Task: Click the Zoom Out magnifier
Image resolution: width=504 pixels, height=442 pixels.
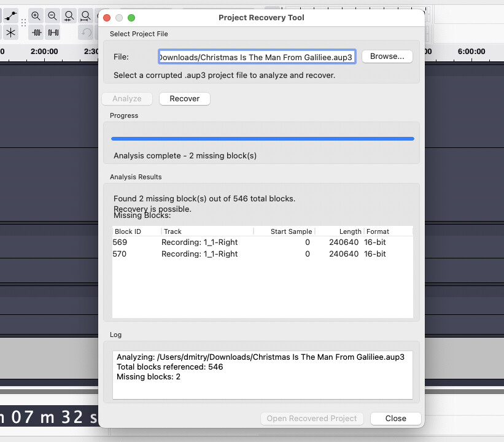Action: click(53, 17)
